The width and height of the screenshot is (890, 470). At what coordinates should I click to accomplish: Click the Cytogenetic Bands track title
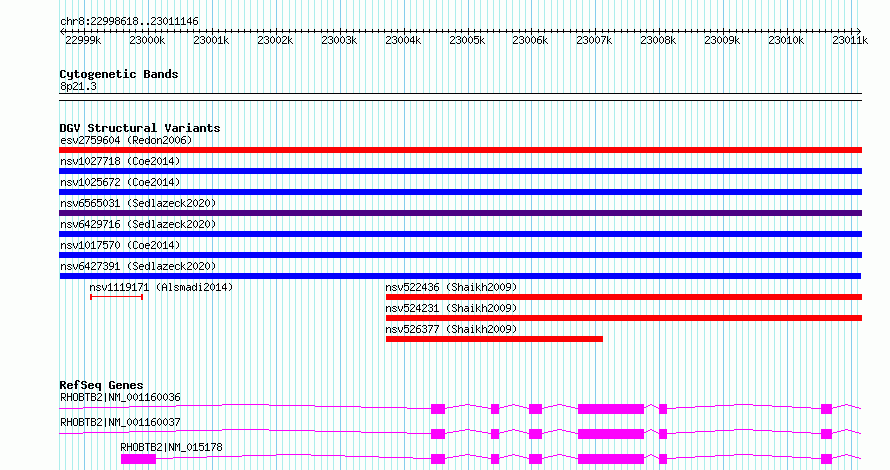[x=119, y=74]
